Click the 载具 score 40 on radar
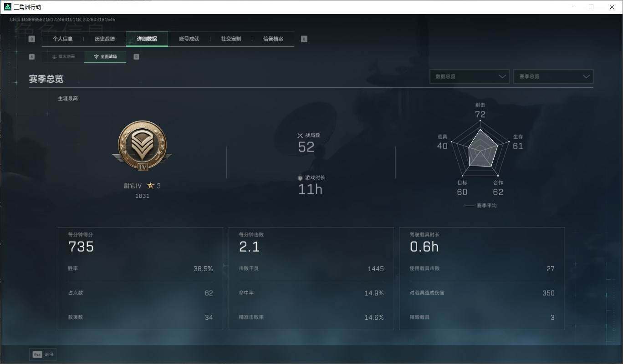Viewport: 623px width, 364px height. click(x=442, y=146)
